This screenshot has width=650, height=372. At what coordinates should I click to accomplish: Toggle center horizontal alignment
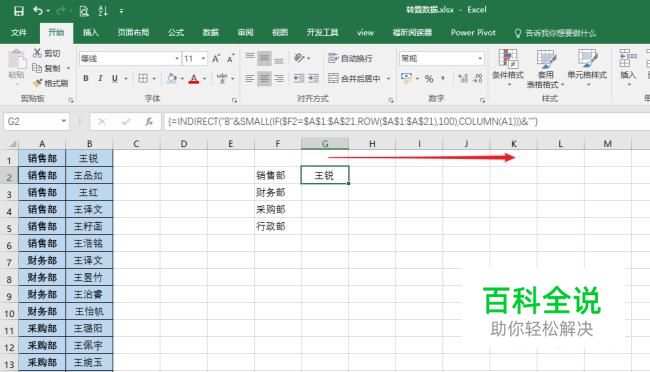pyautogui.click(x=264, y=78)
